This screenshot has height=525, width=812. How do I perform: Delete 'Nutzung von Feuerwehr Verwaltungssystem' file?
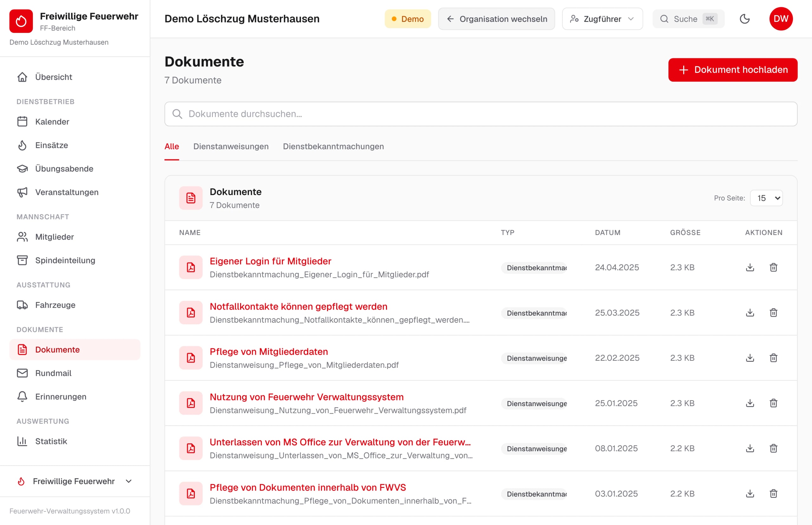click(773, 403)
